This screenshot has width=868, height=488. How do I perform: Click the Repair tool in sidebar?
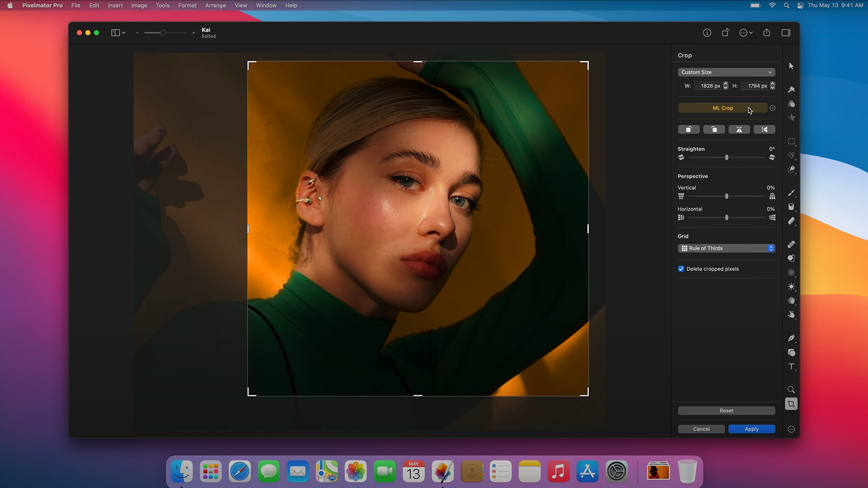791,244
